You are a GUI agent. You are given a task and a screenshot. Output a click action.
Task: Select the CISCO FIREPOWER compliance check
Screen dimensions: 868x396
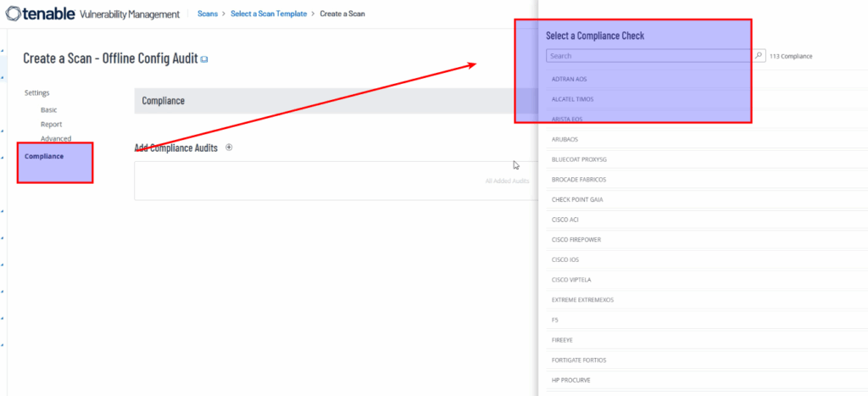(x=576, y=239)
